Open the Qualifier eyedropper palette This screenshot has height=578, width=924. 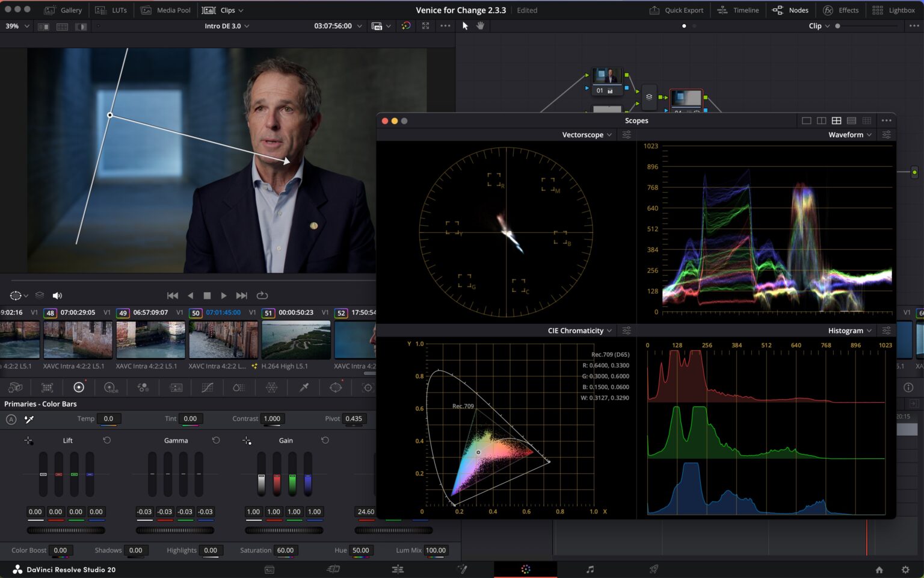(304, 388)
